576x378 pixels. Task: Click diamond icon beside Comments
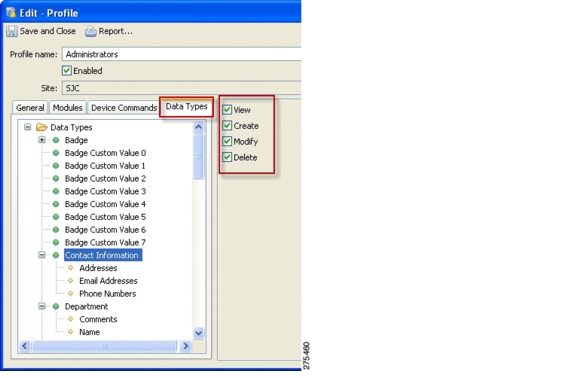71,319
